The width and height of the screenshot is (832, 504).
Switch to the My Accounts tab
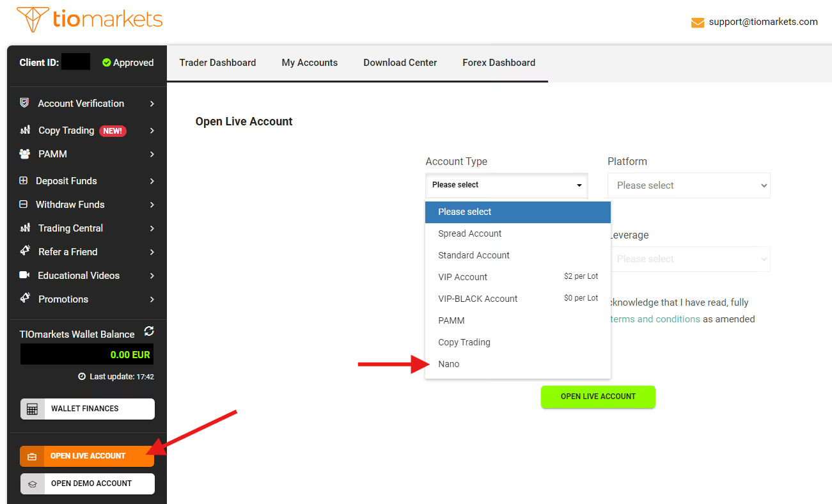tap(310, 62)
